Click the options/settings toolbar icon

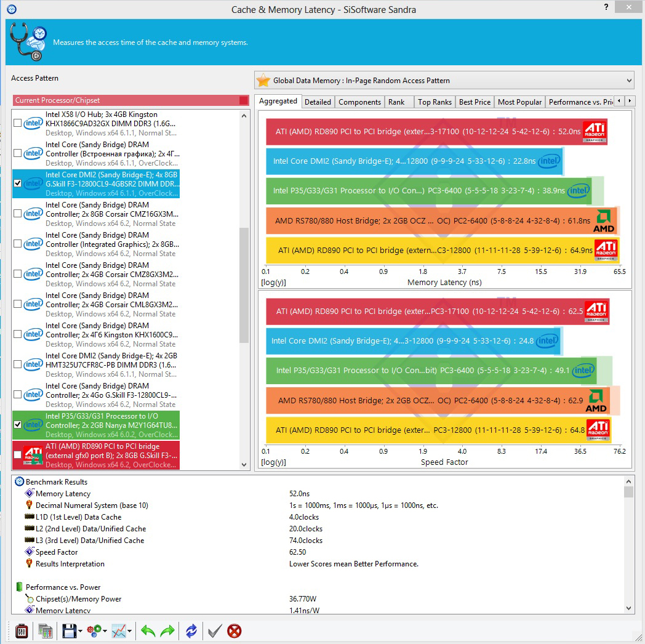(x=22, y=631)
